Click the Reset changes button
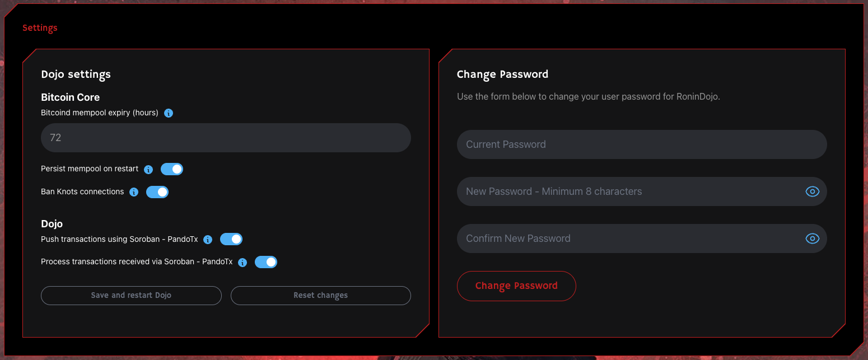 click(x=321, y=296)
